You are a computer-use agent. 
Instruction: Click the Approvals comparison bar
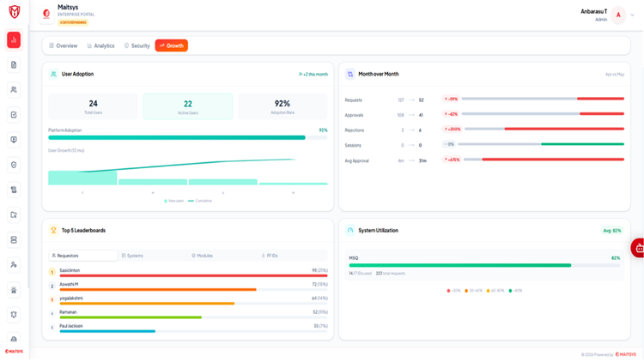pos(543,114)
